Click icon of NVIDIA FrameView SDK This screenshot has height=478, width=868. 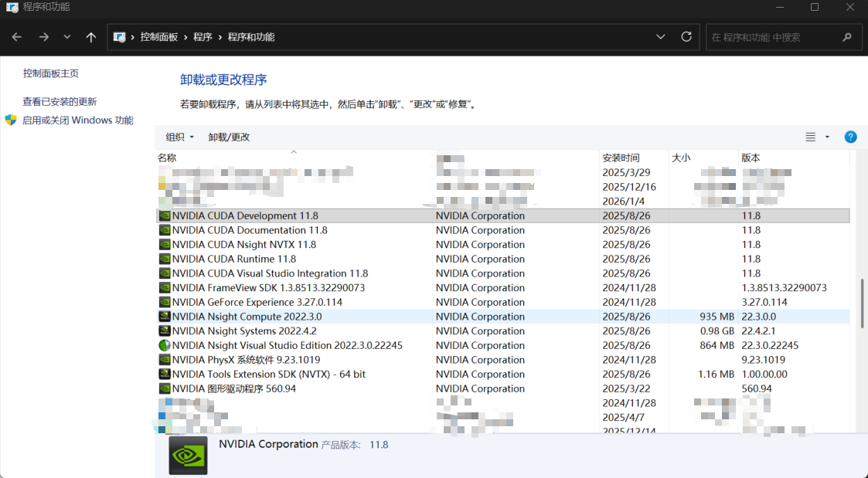165,288
